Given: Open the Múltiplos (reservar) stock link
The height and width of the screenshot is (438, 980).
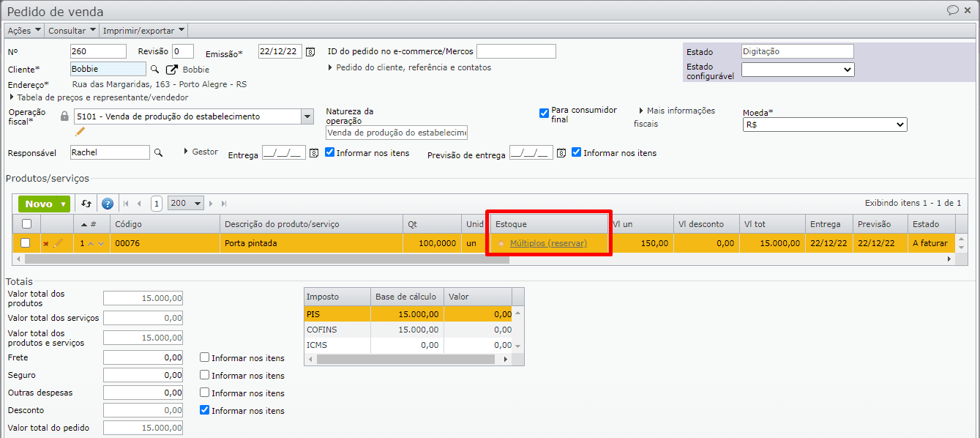Looking at the screenshot, I should coord(548,243).
